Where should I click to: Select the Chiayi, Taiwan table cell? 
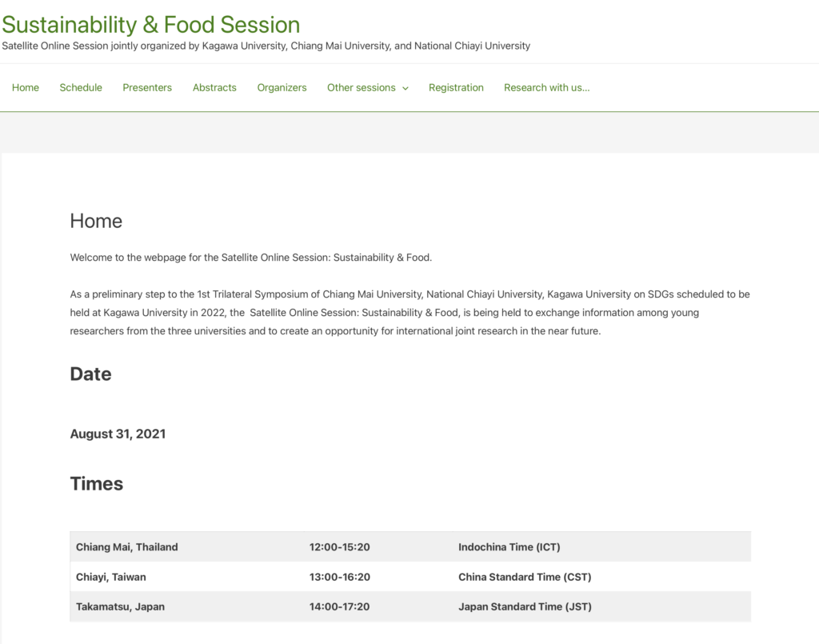coord(111,577)
